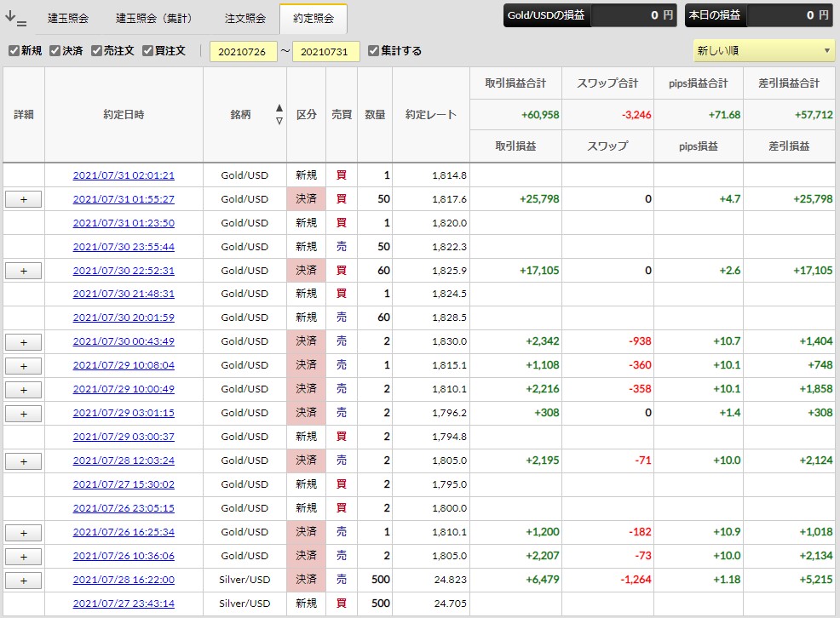Open the 2021/07/27 15:30:02 execution link
The width and height of the screenshot is (840, 618).
[x=124, y=484]
